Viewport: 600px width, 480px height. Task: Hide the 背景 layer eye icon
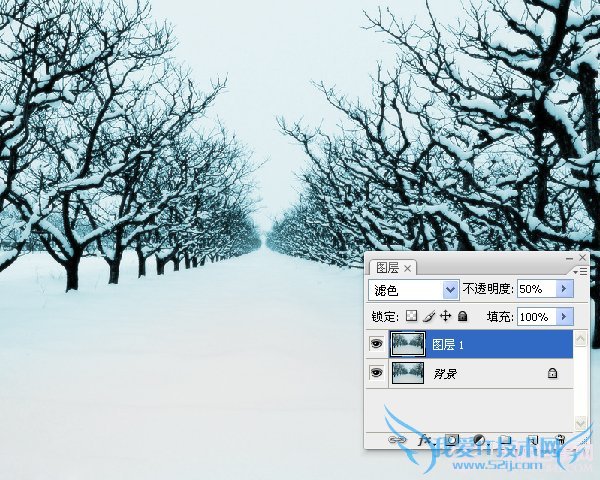click(x=377, y=372)
